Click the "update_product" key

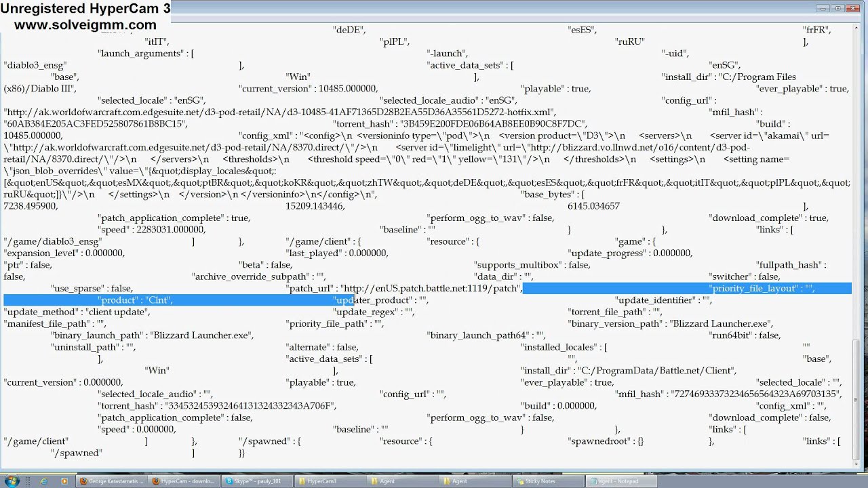[x=372, y=300]
